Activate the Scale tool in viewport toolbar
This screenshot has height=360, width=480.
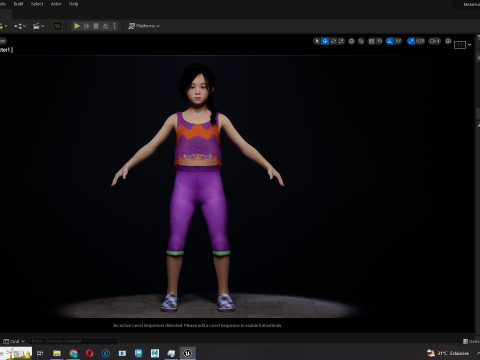click(x=341, y=41)
